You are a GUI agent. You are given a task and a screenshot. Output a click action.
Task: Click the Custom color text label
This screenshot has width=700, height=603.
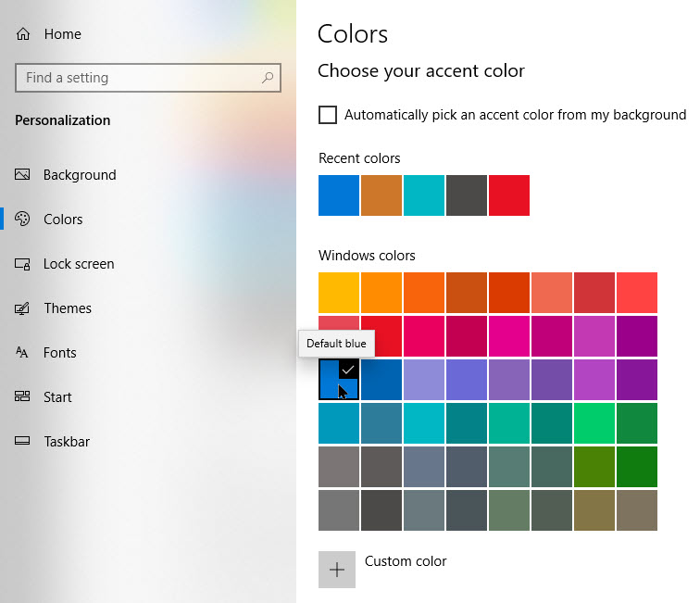[x=406, y=561]
